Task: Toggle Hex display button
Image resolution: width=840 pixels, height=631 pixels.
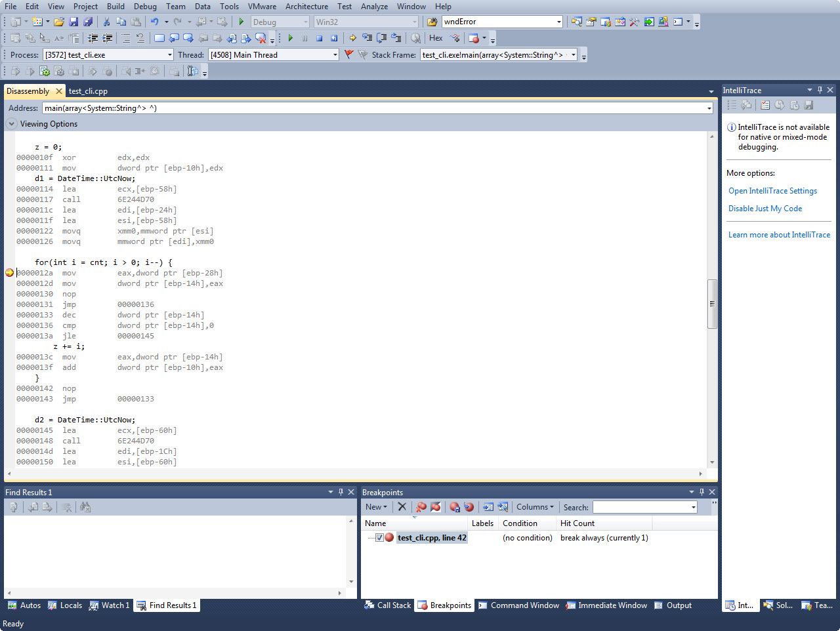Action: pyautogui.click(x=436, y=38)
